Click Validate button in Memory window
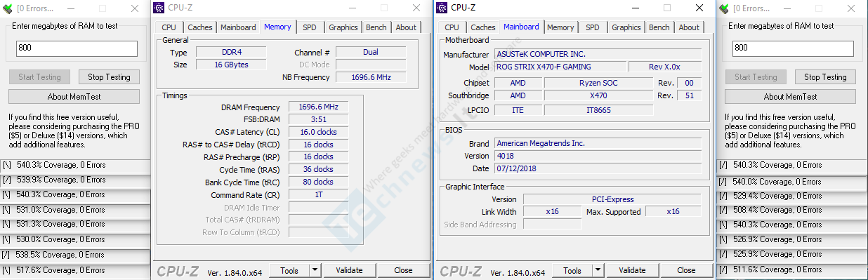This screenshot has height=280, width=868. pyautogui.click(x=349, y=270)
